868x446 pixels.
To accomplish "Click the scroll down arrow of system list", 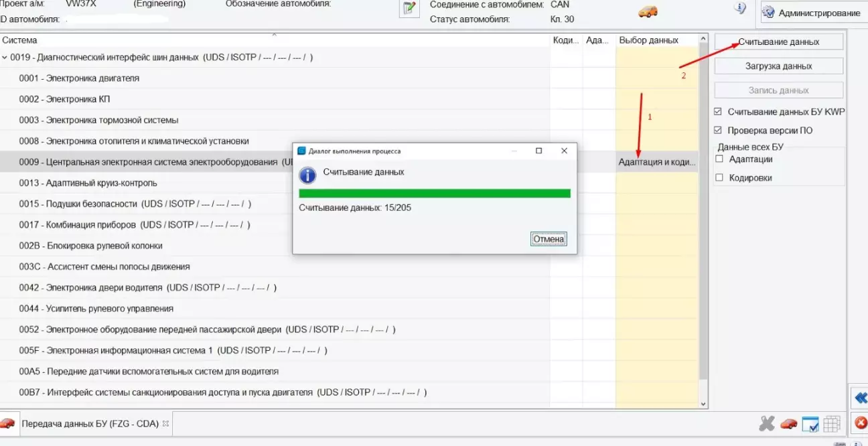I will click(703, 404).
